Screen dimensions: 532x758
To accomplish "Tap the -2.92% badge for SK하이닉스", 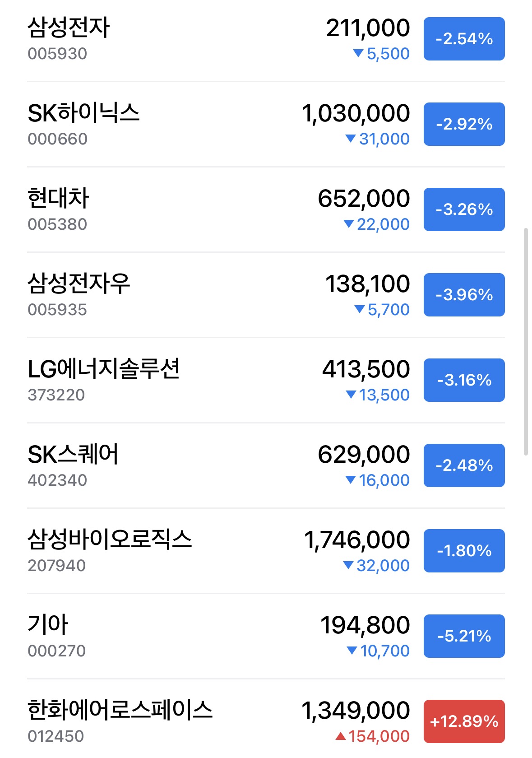I will pyautogui.click(x=464, y=124).
